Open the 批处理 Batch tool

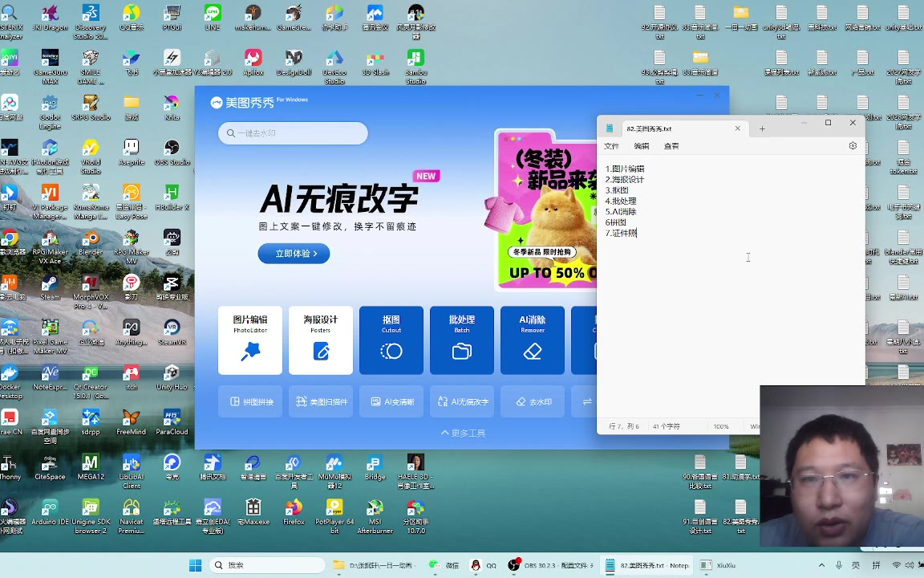click(x=462, y=340)
